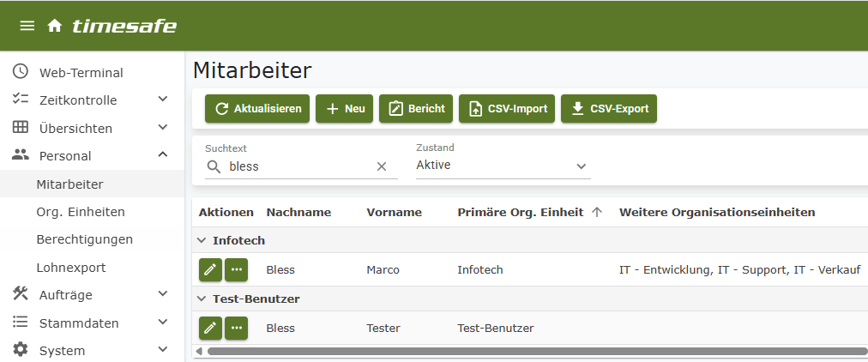Viewport: 868px width, 362px height.
Task: Collapse the Test-Benutzer group
Action: point(202,299)
